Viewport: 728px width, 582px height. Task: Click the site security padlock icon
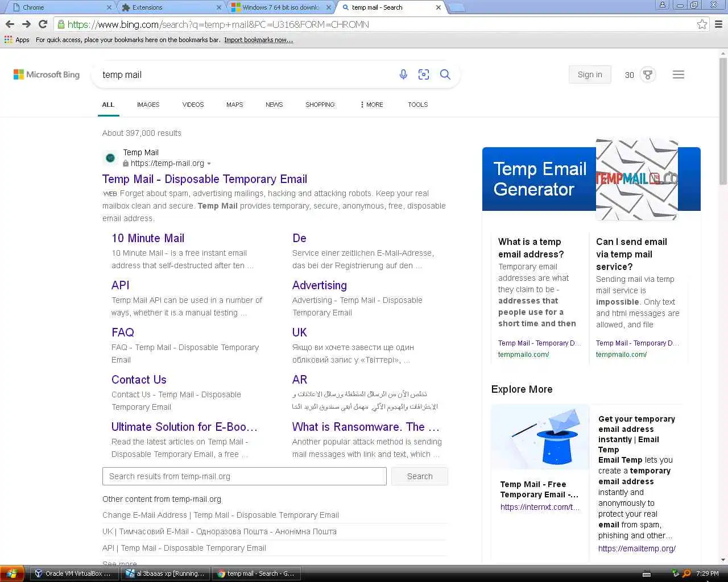point(61,24)
